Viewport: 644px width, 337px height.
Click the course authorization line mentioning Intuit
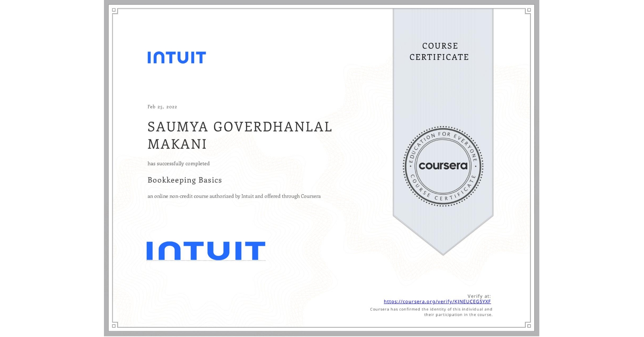click(234, 196)
